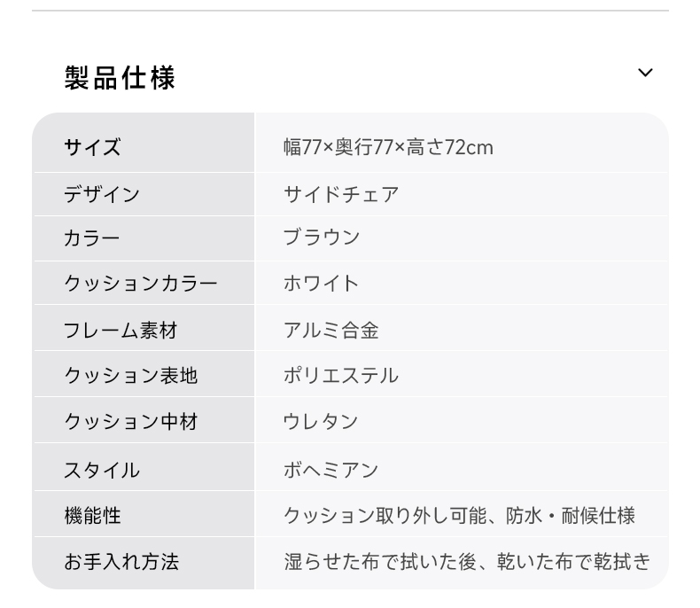Click the ボヘミアン style value
The image size is (700, 608).
pos(331,471)
